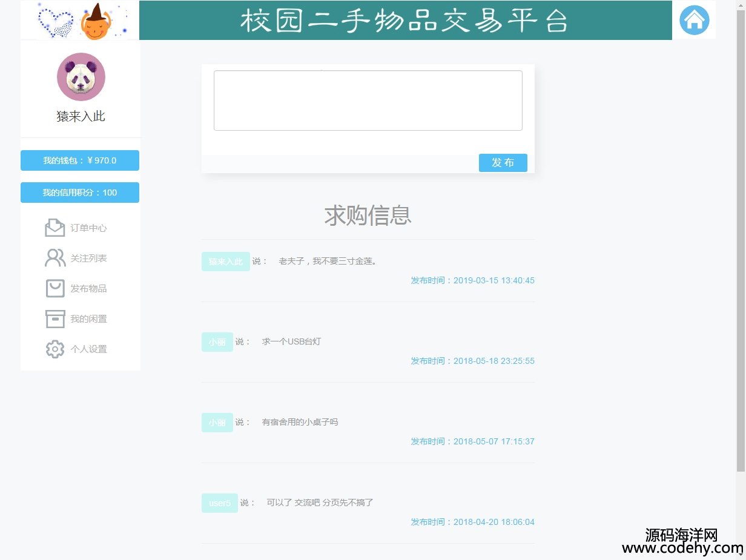Open 关注列表 menu item
The width and height of the screenshot is (746, 560).
[88, 259]
